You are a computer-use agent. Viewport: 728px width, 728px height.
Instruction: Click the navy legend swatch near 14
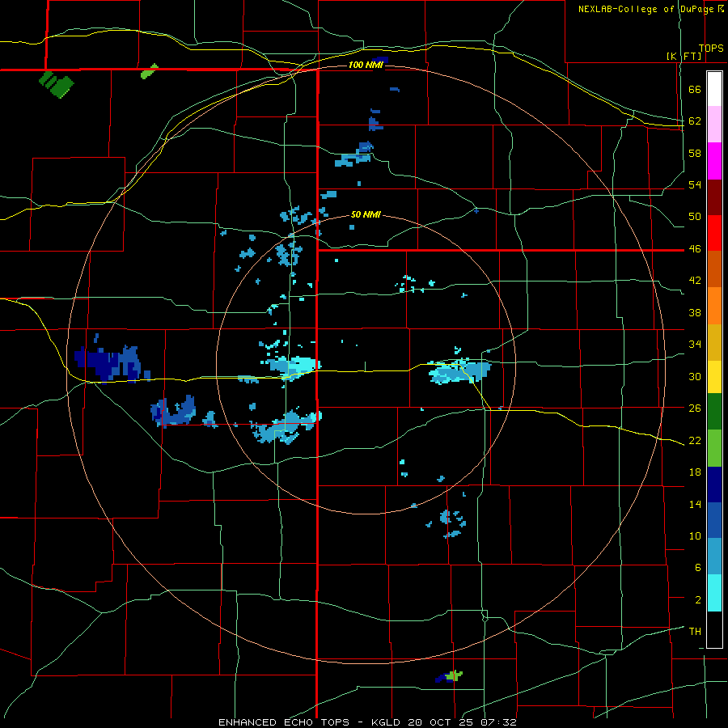tap(714, 485)
